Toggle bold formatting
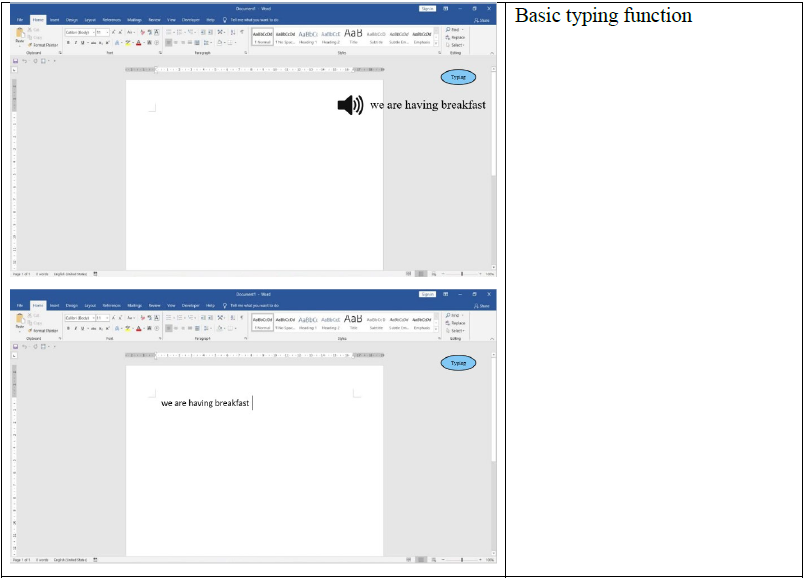This screenshot has width=805, height=579. 68,42
